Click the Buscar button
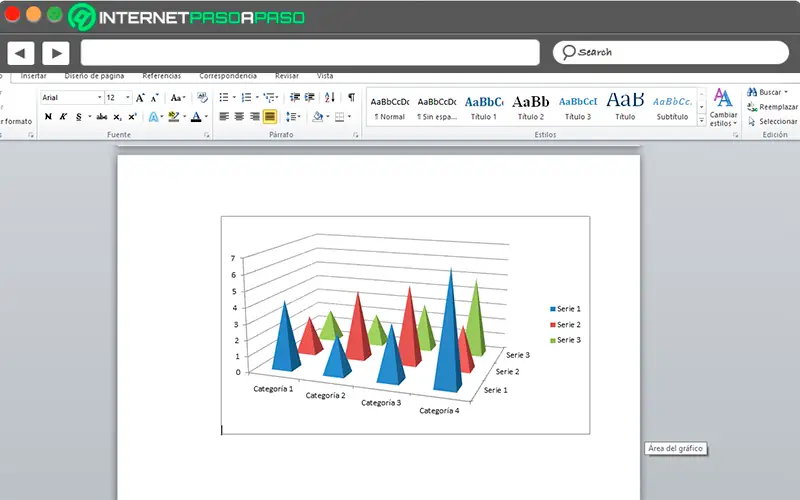 tap(768, 92)
